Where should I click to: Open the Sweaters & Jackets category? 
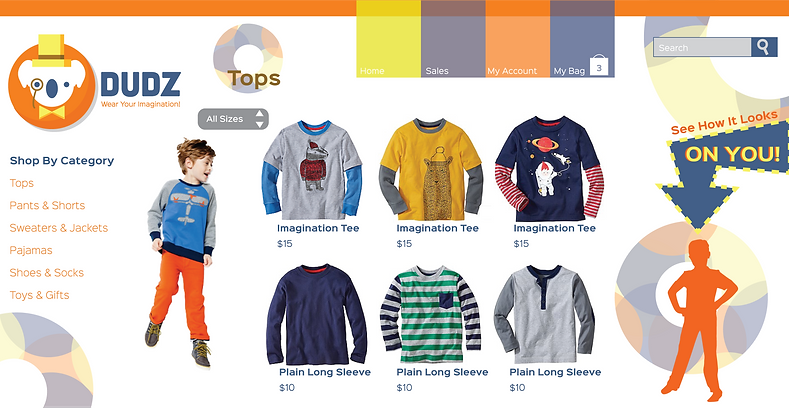click(x=59, y=228)
